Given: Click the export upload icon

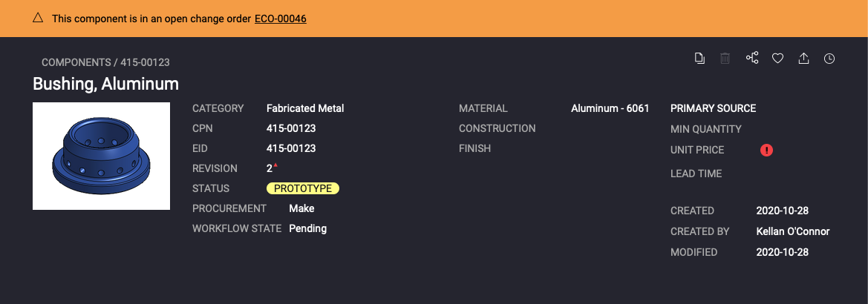Looking at the screenshot, I should tap(803, 59).
